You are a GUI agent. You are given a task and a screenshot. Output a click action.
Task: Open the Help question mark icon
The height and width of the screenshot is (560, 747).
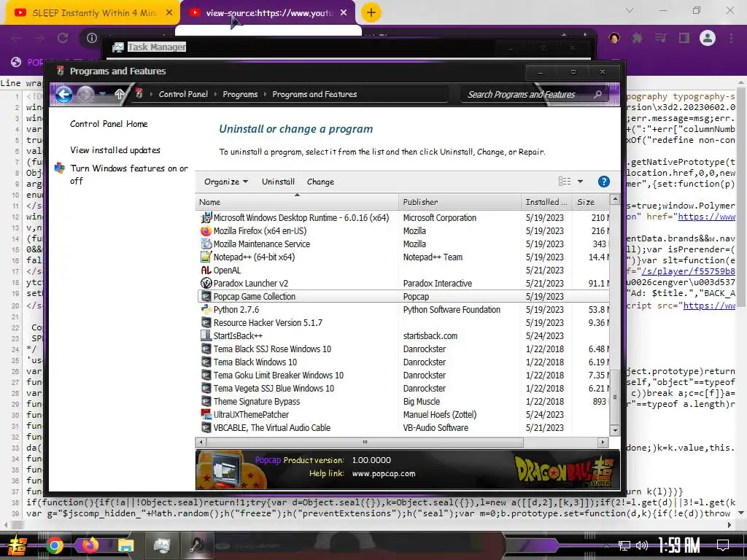pyautogui.click(x=603, y=182)
